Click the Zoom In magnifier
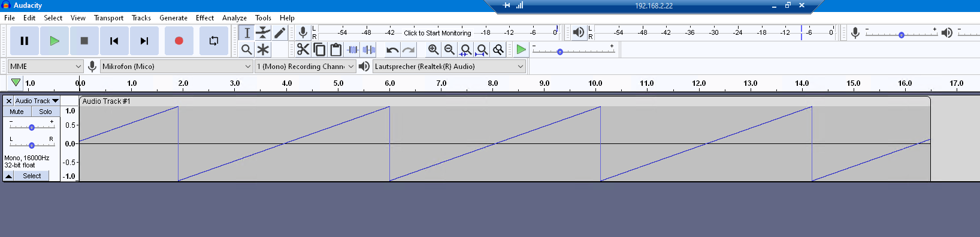Screen dimensions: 980x237 (x=433, y=49)
